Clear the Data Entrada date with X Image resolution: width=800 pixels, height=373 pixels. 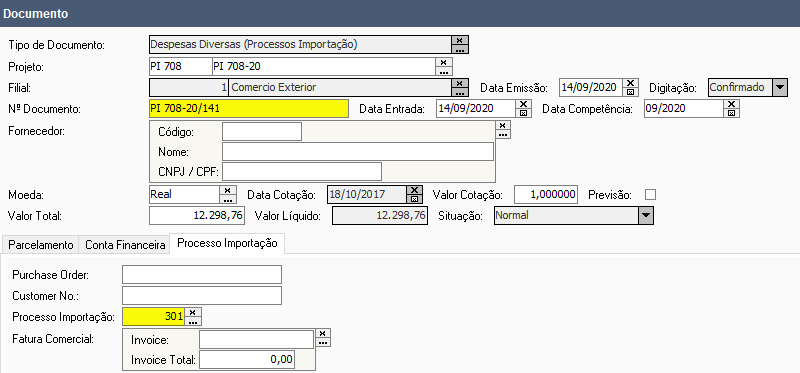(x=523, y=104)
